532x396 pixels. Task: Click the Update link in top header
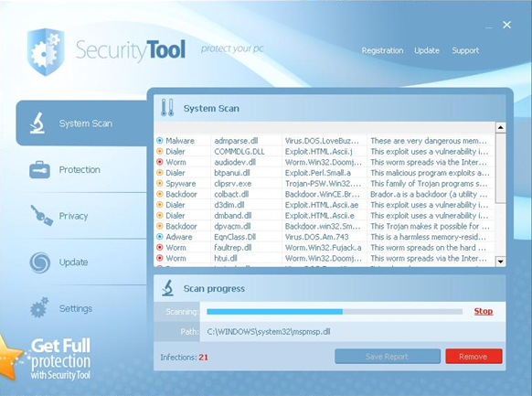coord(427,50)
